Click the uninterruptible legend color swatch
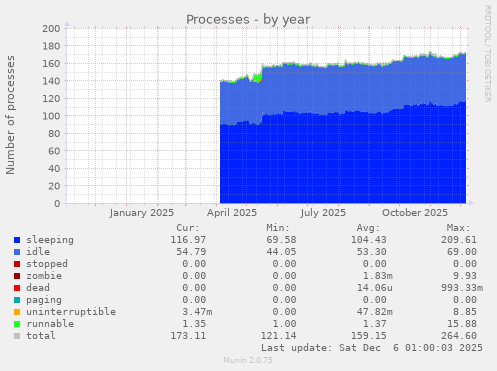Screen dimensions: 497x371 coord(17,312)
